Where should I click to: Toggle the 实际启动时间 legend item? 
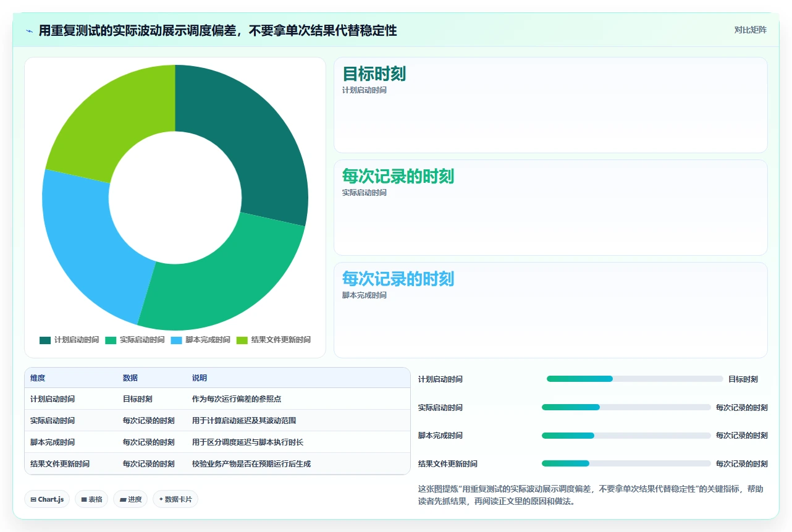(x=135, y=340)
